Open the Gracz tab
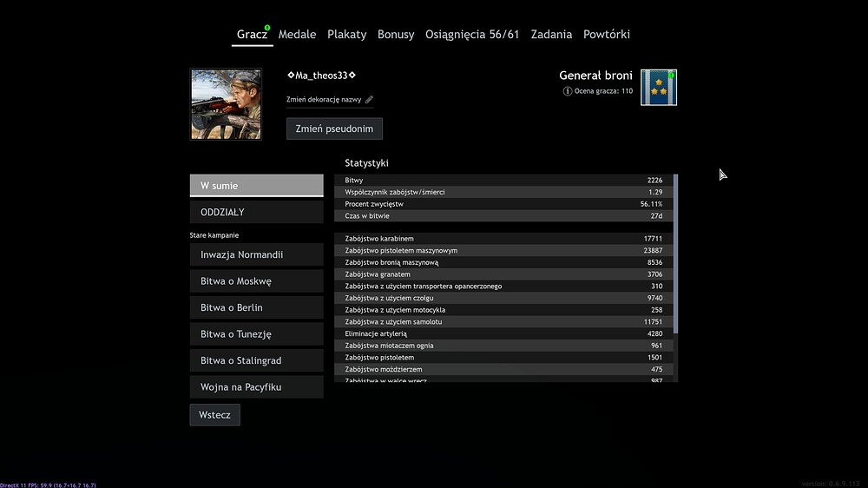868x488 pixels. click(x=252, y=35)
